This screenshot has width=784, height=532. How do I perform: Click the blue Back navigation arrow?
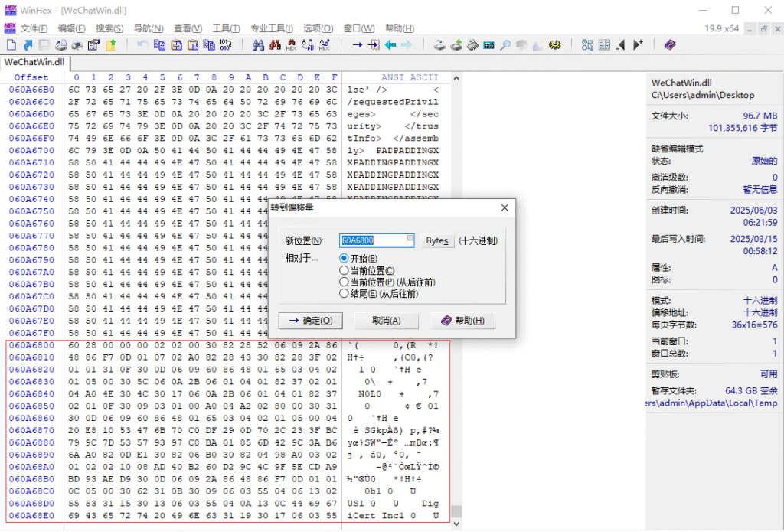click(x=390, y=45)
